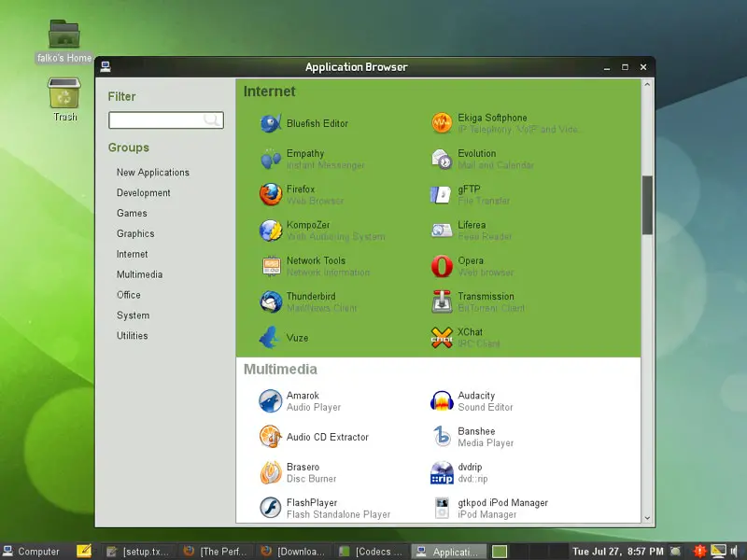Switch to The Perf... Firefox taskbar window
747x560 pixels.
point(218,552)
